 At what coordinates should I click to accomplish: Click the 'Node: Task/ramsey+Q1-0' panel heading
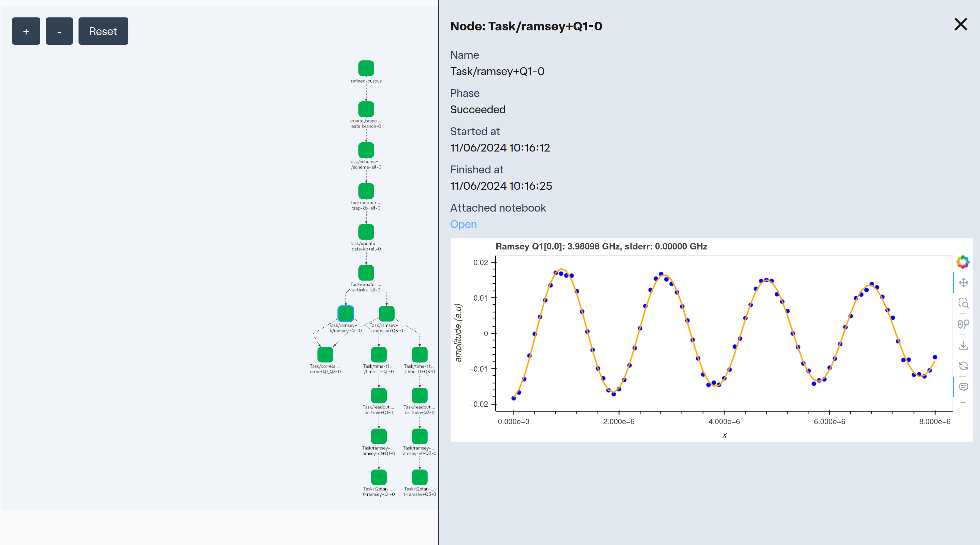526,26
